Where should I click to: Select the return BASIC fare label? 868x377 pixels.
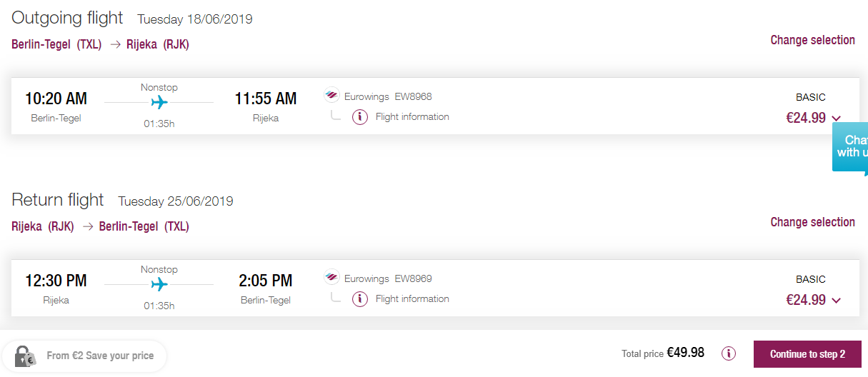(810, 279)
